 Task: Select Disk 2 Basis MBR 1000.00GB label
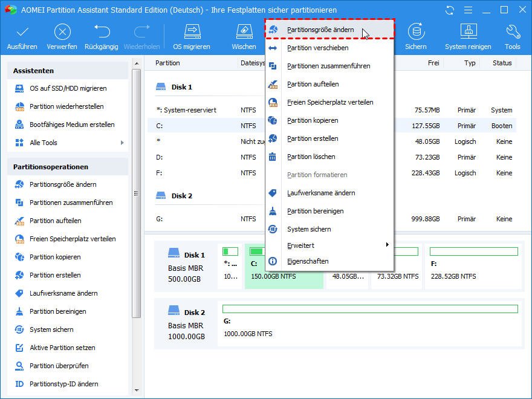pos(186,323)
